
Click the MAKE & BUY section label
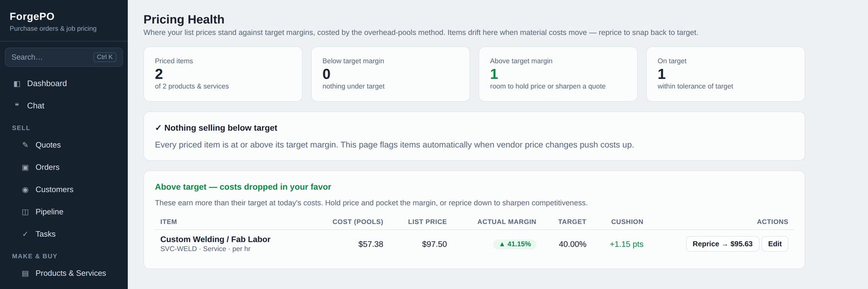35,256
